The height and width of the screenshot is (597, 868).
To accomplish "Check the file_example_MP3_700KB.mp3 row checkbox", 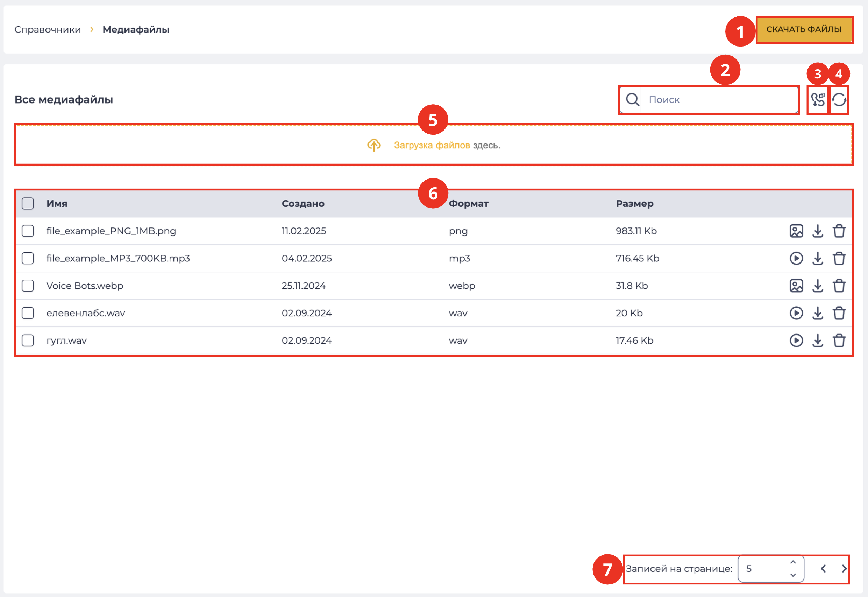I will click(28, 258).
